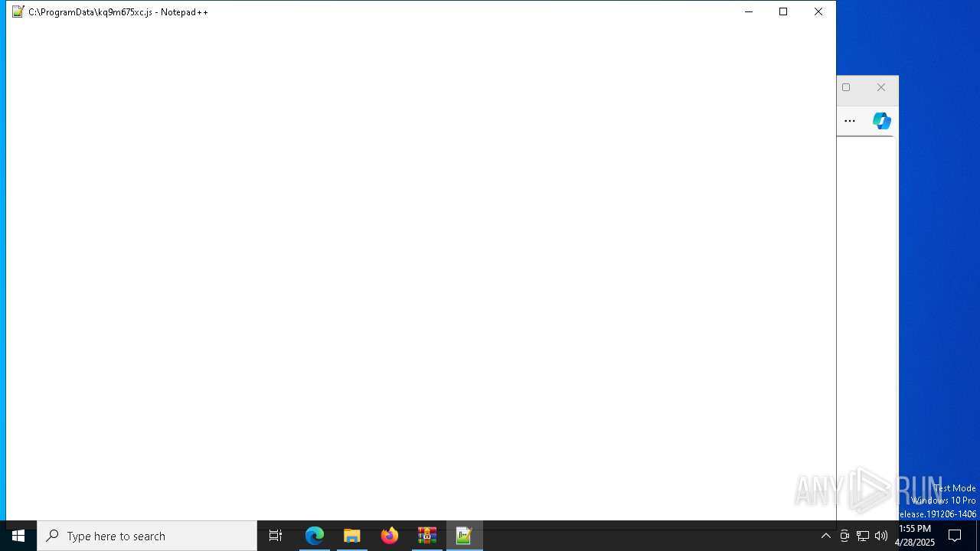980x551 pixels.
Task: Open the volume control in the tray
Action: [x=881, y=536]
